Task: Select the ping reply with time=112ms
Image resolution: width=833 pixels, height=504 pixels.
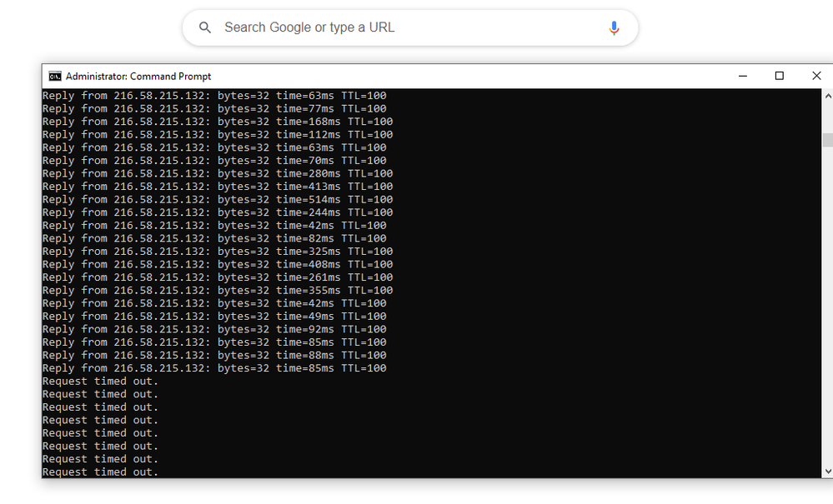Action: point(217,135)
